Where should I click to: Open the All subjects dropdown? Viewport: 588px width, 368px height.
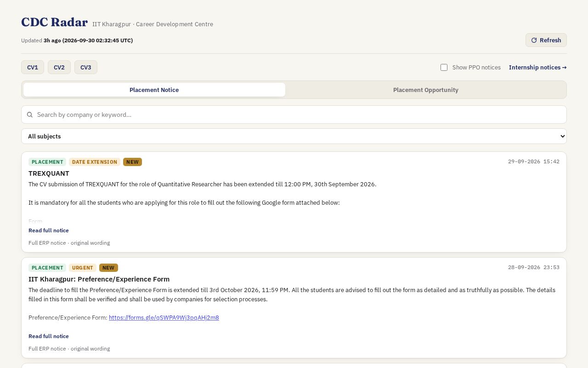294,136
